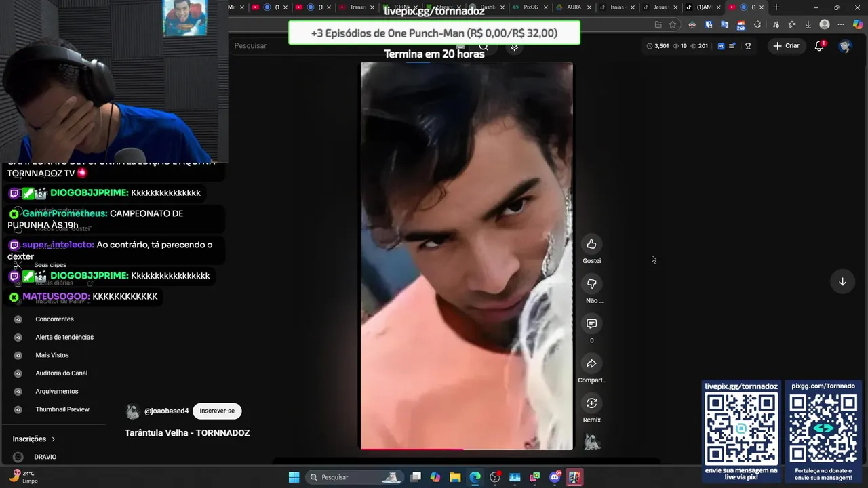The width and height of the screenshot is (868, 488).
Task: Click the blue extension icon before trophy
Action: (721, 46)
